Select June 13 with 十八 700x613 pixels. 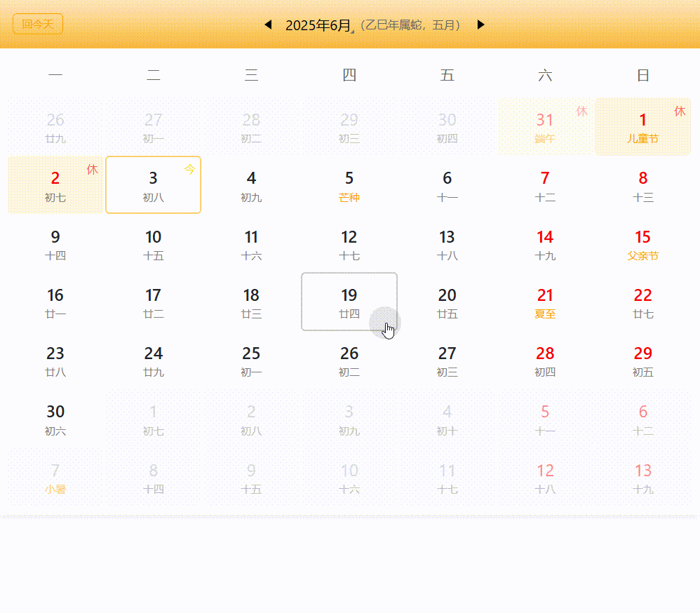[x=447, y=243]
